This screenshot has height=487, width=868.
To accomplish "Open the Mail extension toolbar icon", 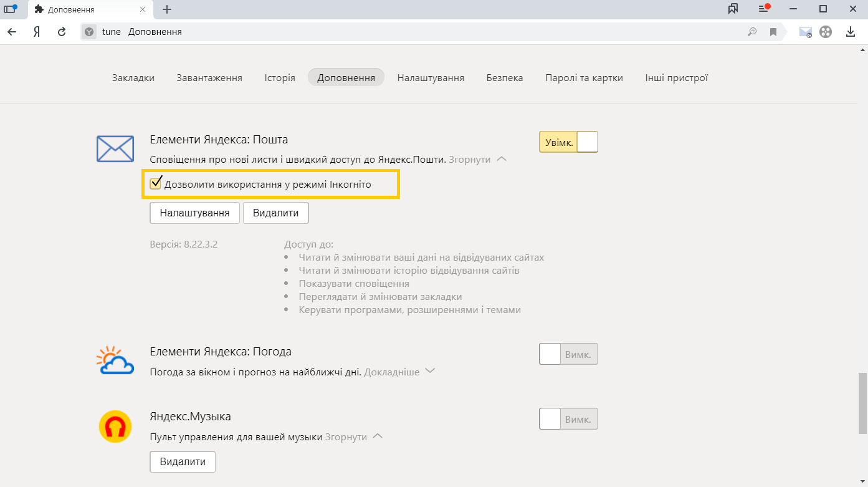I will (x=806, y=32).
